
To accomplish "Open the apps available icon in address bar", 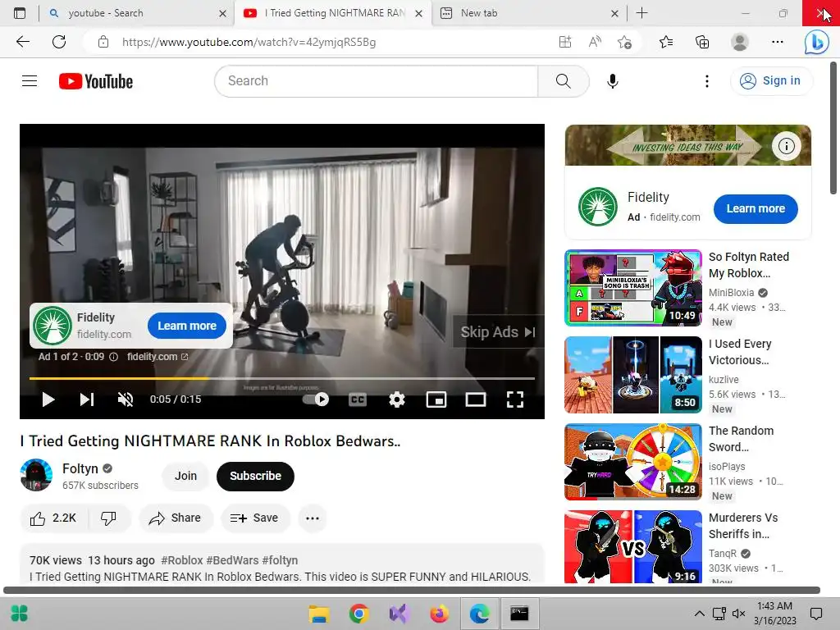I will click(565, 42).
